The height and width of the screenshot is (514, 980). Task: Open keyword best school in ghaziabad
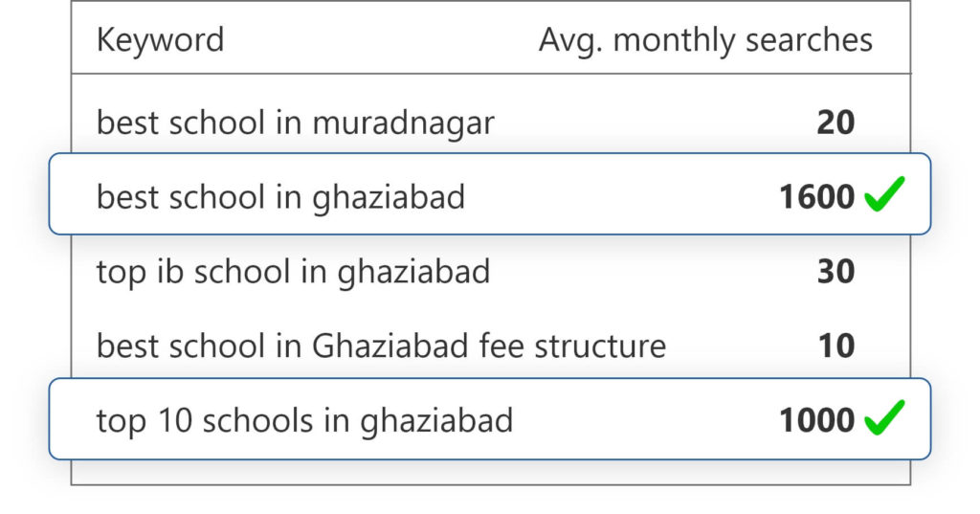click(x=280, y=197)
